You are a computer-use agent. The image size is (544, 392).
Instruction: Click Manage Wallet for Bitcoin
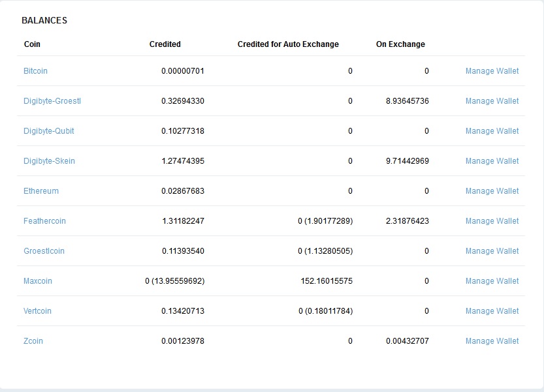coord(492,70)
